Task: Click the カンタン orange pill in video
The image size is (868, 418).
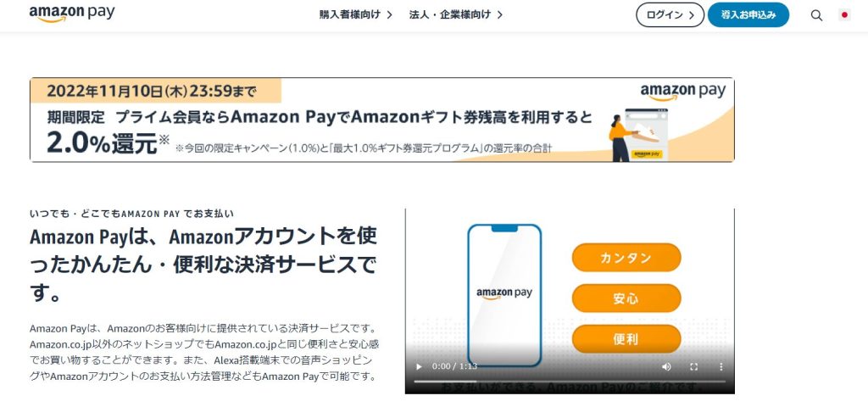Action: [x=626, y=258]
